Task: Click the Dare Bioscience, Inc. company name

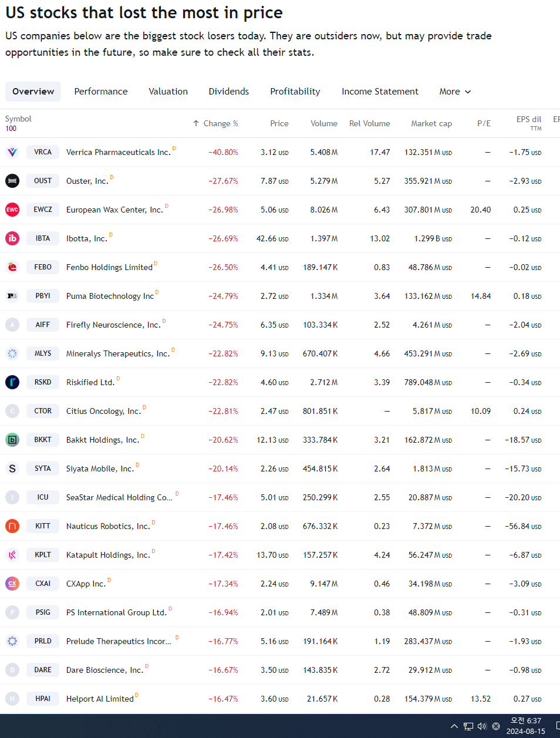Action: pyautogui.click(x=104, y=670)
